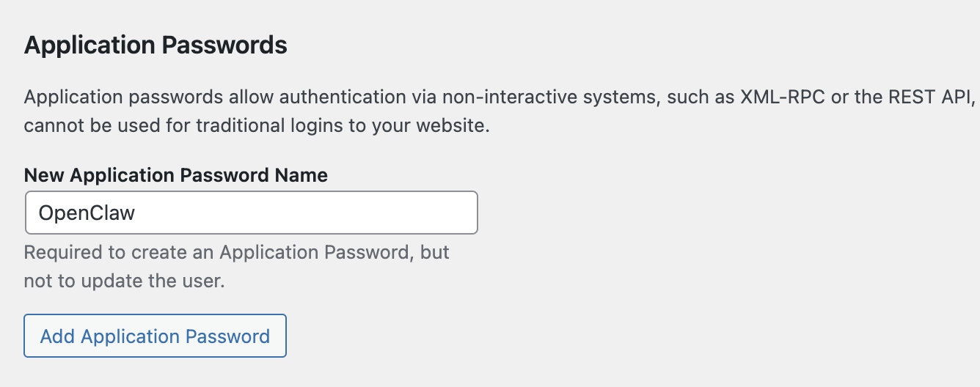Focus the New Application Password Name field

(x=251, y=213)
